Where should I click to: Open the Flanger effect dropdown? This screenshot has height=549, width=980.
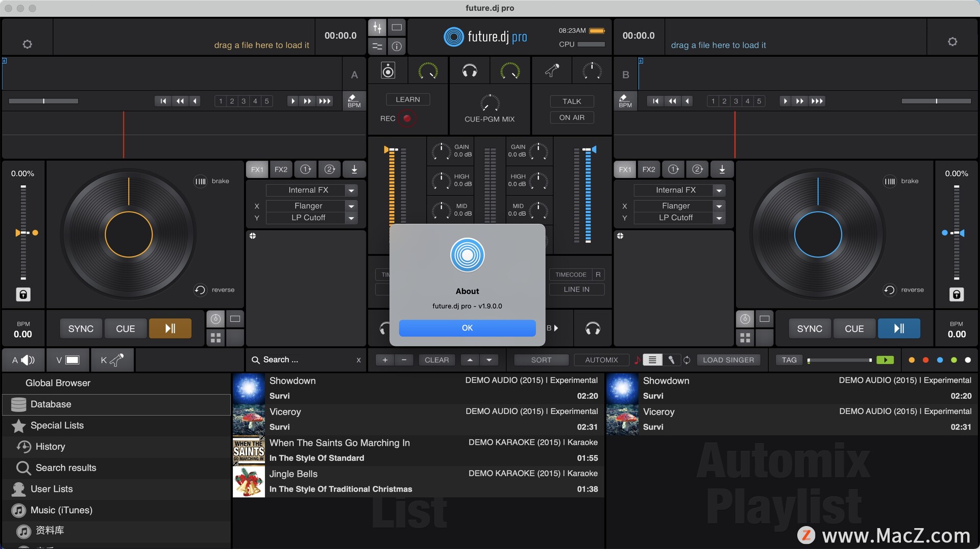point(311,206)
